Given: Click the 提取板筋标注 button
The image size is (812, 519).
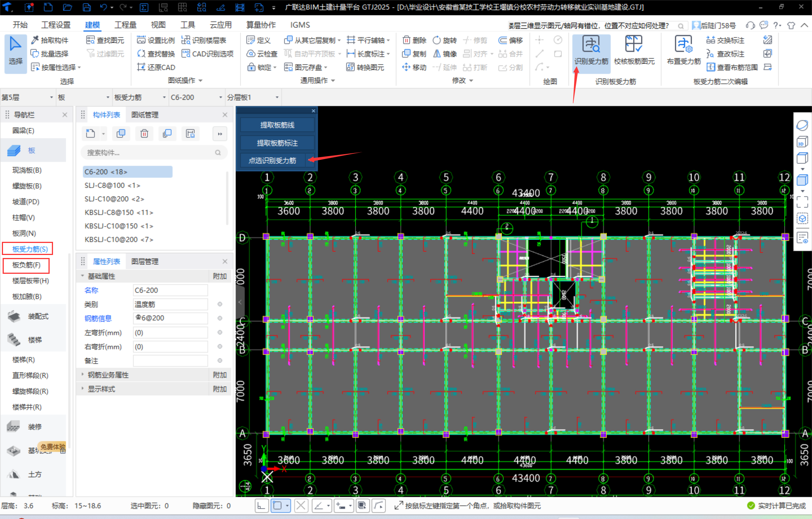Looking at the screenshot, I should (x=277, y=143).
